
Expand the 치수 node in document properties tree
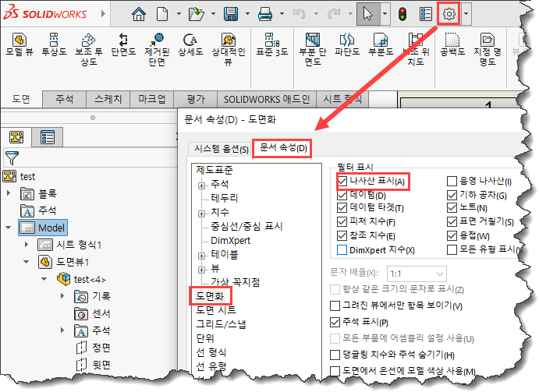(202, 214)
